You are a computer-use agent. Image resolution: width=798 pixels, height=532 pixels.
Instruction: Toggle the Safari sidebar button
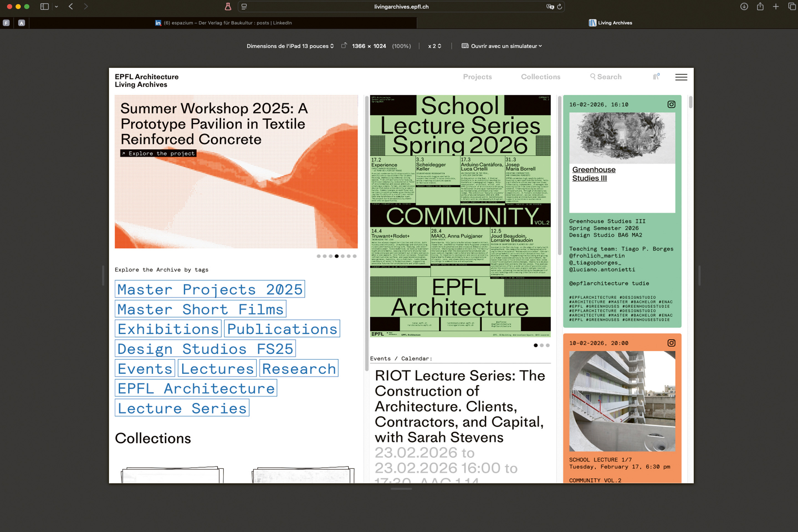tap(44, 7)
